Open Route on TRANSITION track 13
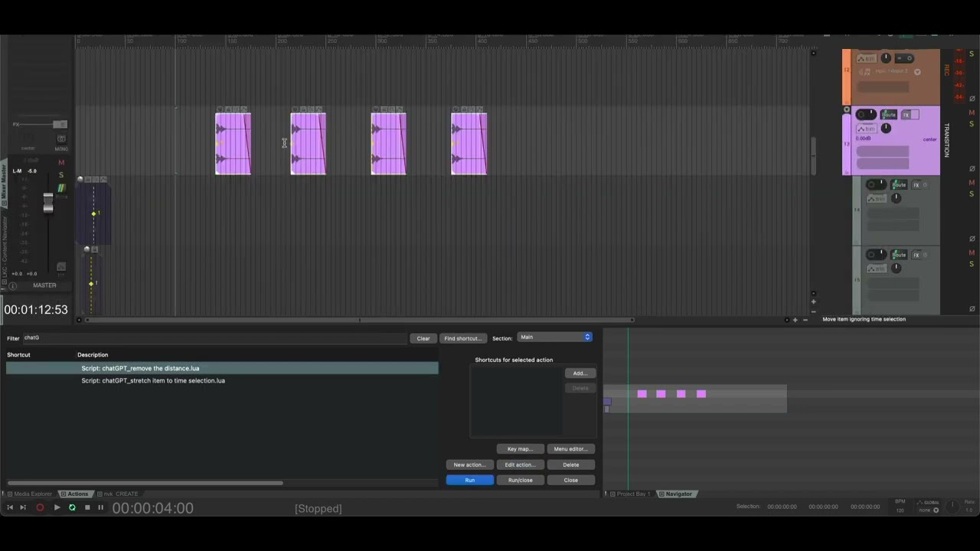This screenshot has width=980, height=551. 889,115
